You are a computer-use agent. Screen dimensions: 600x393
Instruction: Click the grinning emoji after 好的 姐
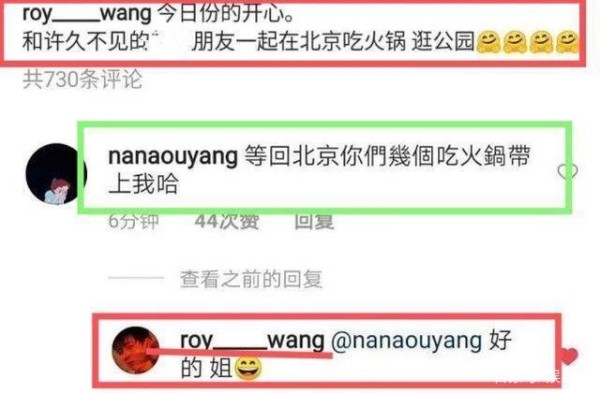pyautogui.click(x=248, y=369)
